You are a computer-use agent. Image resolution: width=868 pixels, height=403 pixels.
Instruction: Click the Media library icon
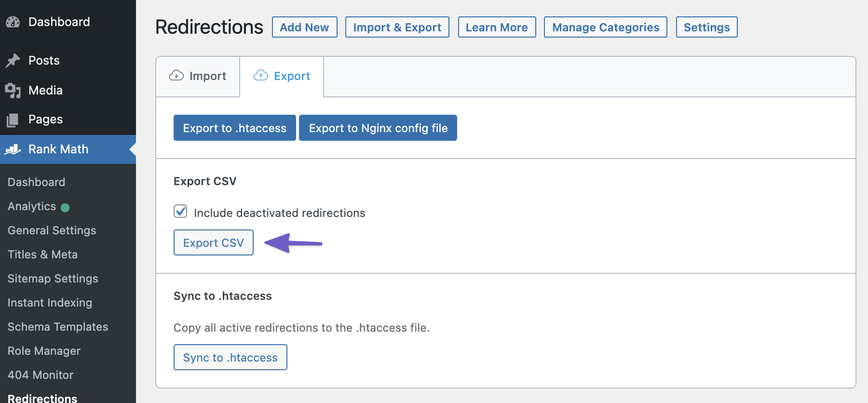(x=13, y=90)
